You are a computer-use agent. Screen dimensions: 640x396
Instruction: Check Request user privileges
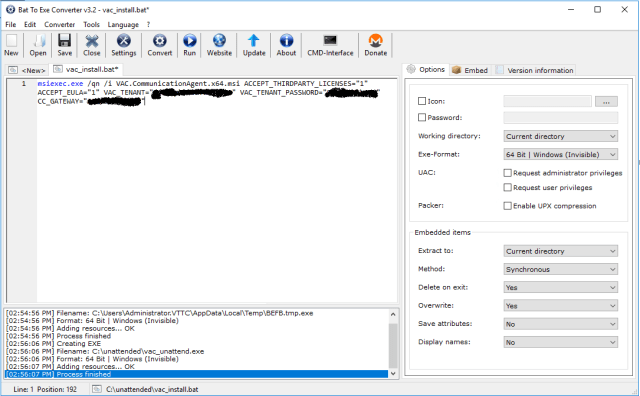(x=507, y=187)
